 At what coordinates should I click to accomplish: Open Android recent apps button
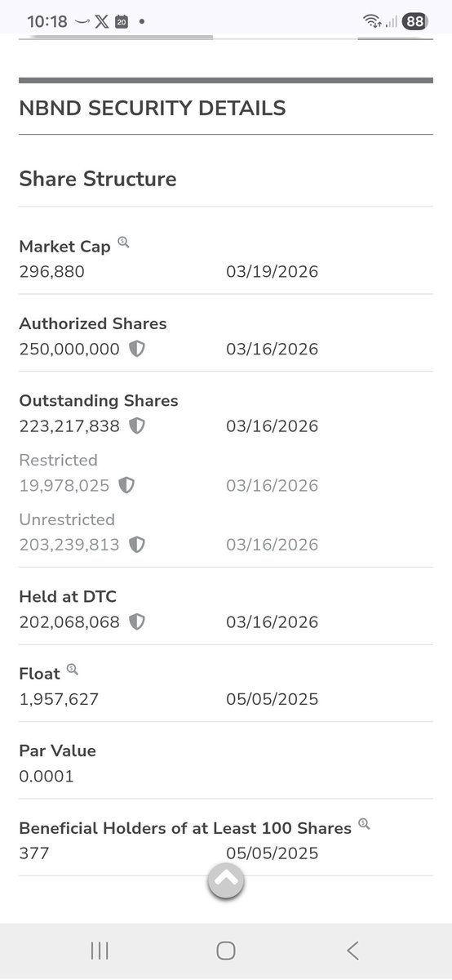coord(100,950)
